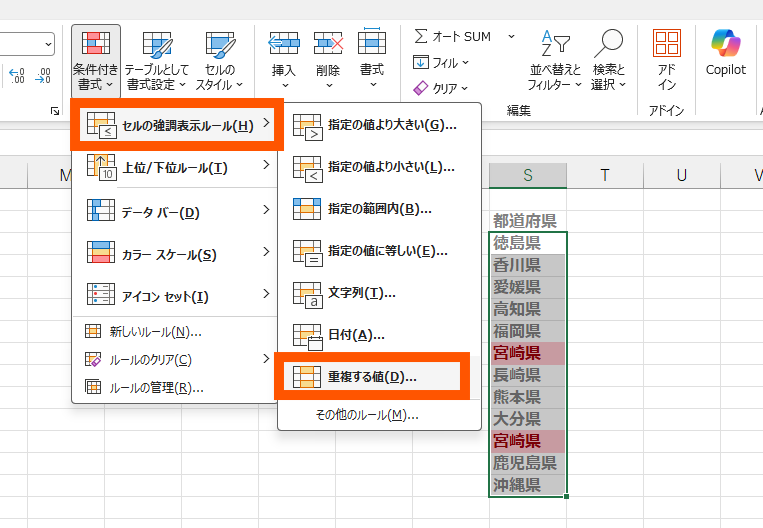763x528 pixels.
Task: Click the オート SUM button
Action: 453,36
